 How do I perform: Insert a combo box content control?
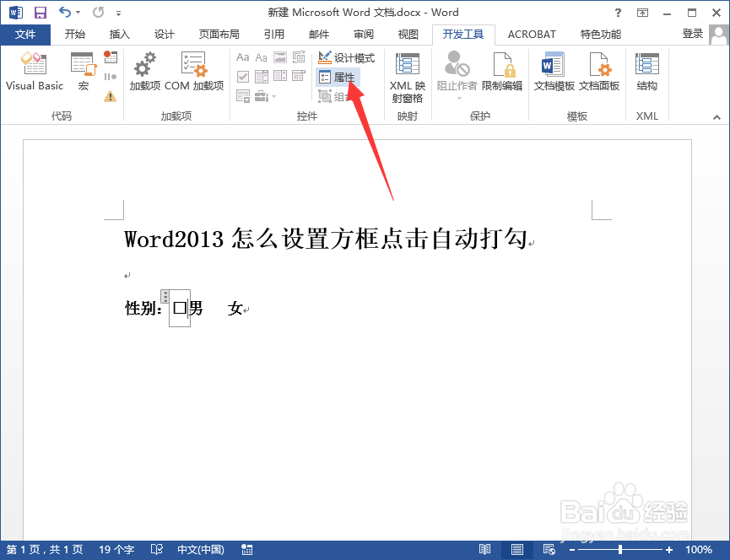tap(261, 76)
